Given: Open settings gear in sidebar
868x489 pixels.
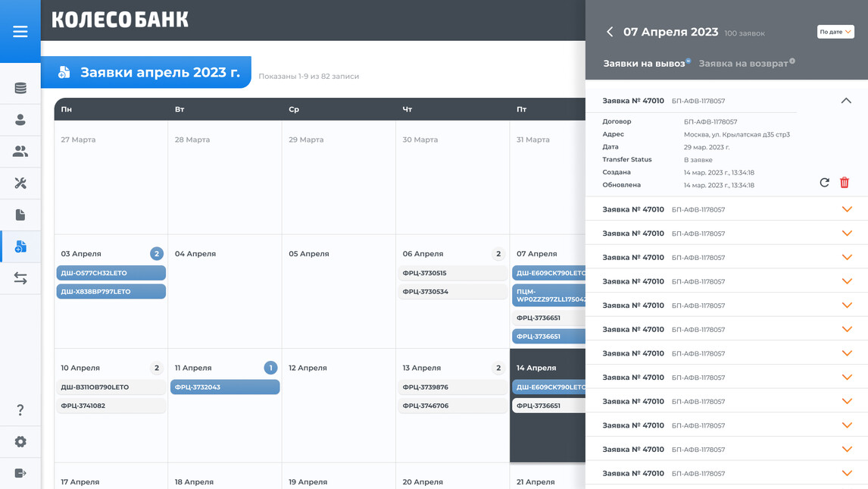Looking at the screenshot, I should click(20, 441).
